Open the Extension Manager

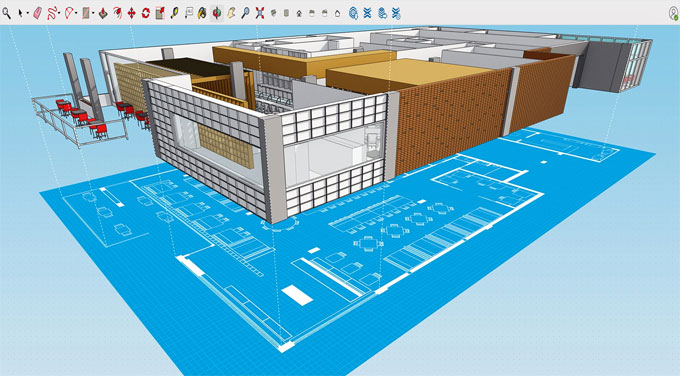click(396, 13)
